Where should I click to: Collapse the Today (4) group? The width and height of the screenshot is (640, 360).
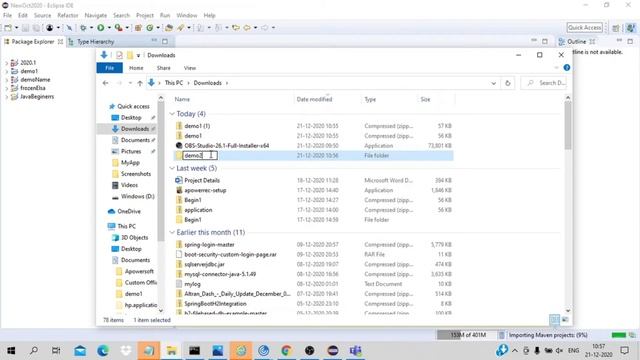click(172, 113)
